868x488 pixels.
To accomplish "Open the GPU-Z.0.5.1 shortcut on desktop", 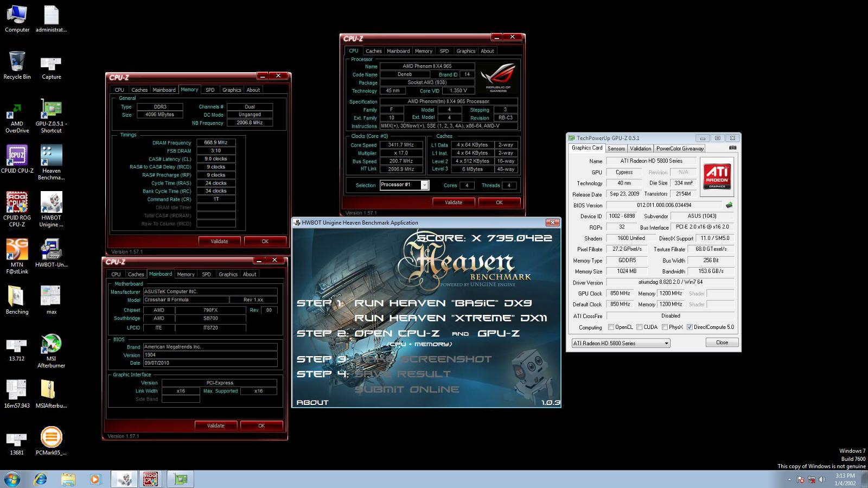I will pyautogui.click(x=51, y=116).
